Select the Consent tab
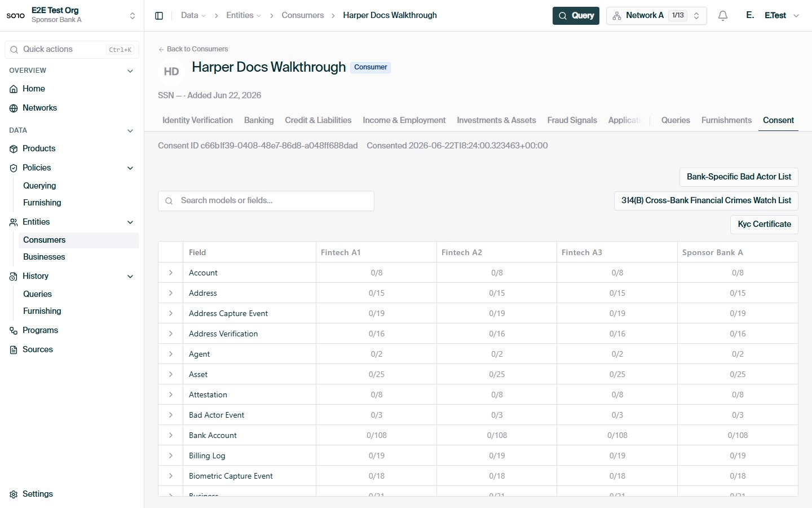The height and width of the screenshot is (508, 812). (778, 120)
